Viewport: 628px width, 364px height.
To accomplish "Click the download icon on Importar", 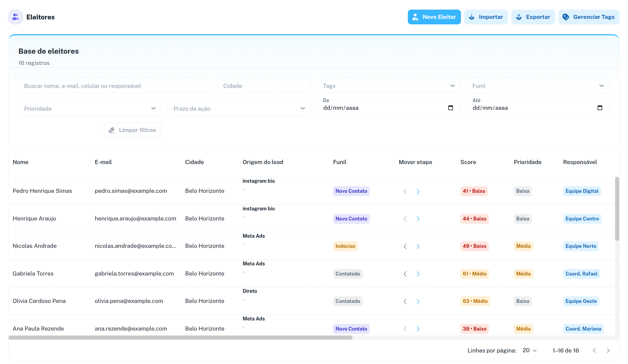I will coord(472,17).
